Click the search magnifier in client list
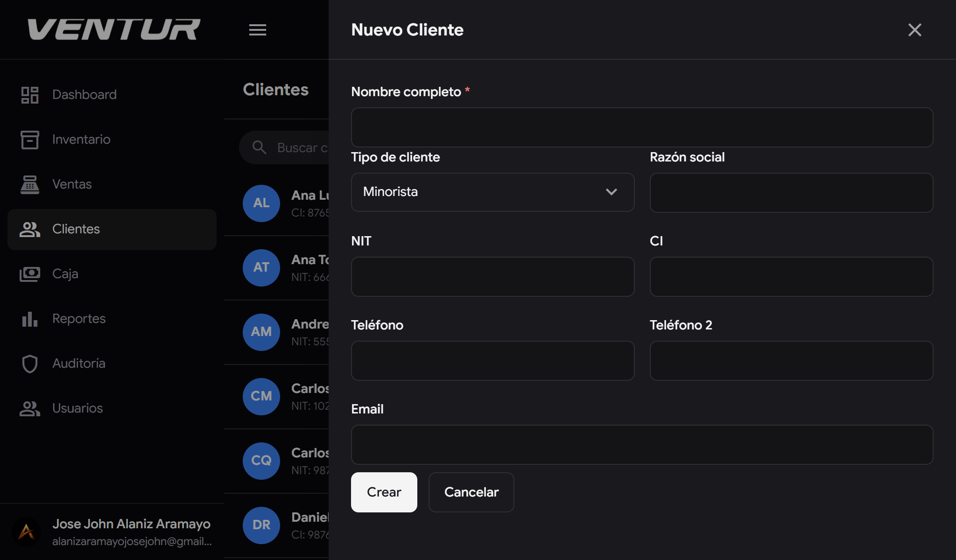The image size is (956, 560). [260, 147]
